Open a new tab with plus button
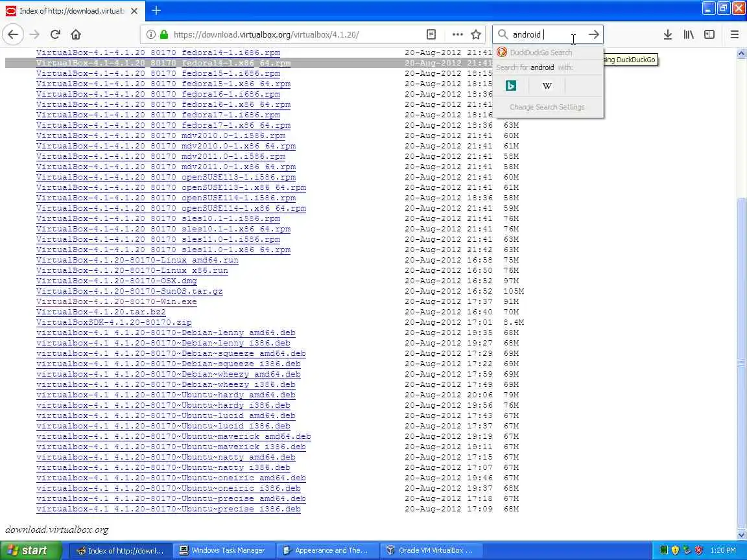 [x=156, y=10]
